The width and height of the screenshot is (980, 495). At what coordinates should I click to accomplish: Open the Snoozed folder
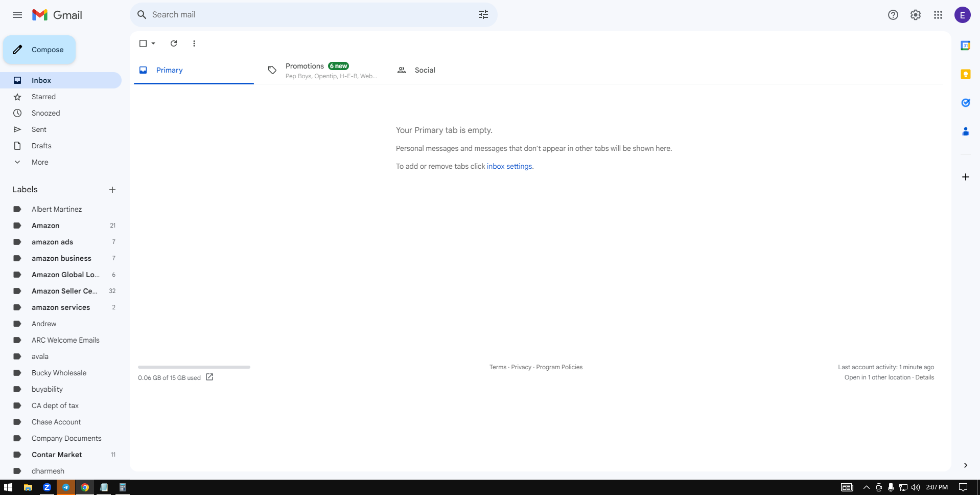click(x=61, y=113)
